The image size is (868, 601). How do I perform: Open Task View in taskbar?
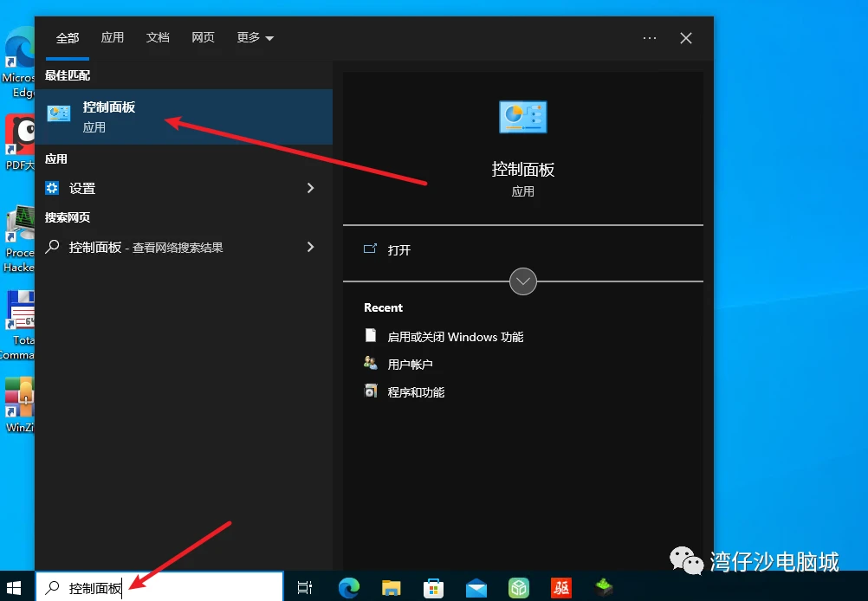pyautogui.click(x=305, y=587)
